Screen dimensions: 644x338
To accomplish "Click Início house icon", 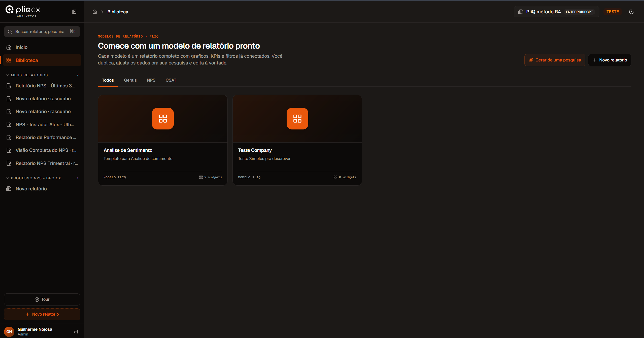I will pos(9,47).
